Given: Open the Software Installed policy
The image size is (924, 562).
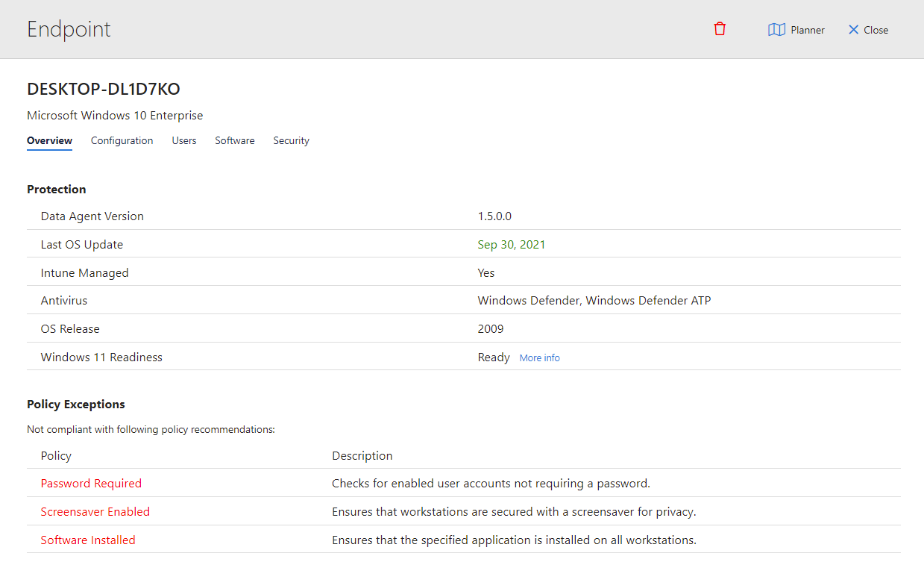Looking at the screenshot, I should (x=88, y=540).
